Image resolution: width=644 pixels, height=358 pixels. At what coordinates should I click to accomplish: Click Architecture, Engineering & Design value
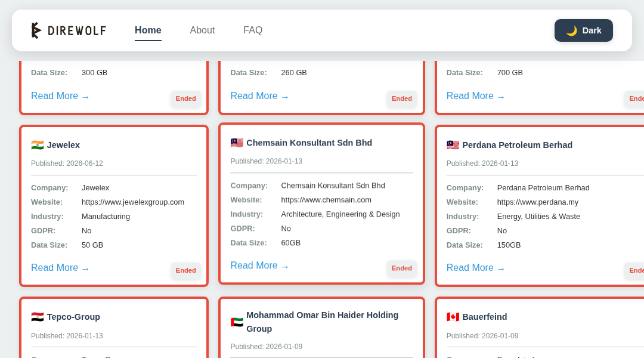[x=340, y=215]
